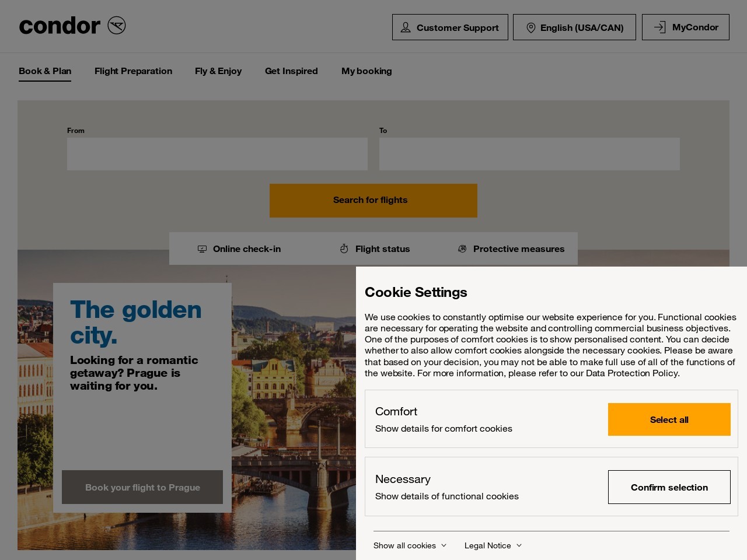Open Flight status via the clock icon
This screenshot has width=747, height=560.
344,249
